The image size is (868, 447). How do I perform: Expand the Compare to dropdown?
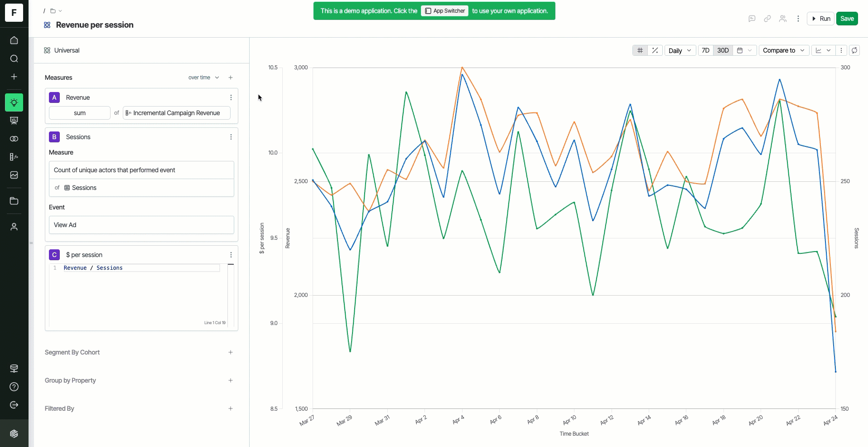click(784, 50)
